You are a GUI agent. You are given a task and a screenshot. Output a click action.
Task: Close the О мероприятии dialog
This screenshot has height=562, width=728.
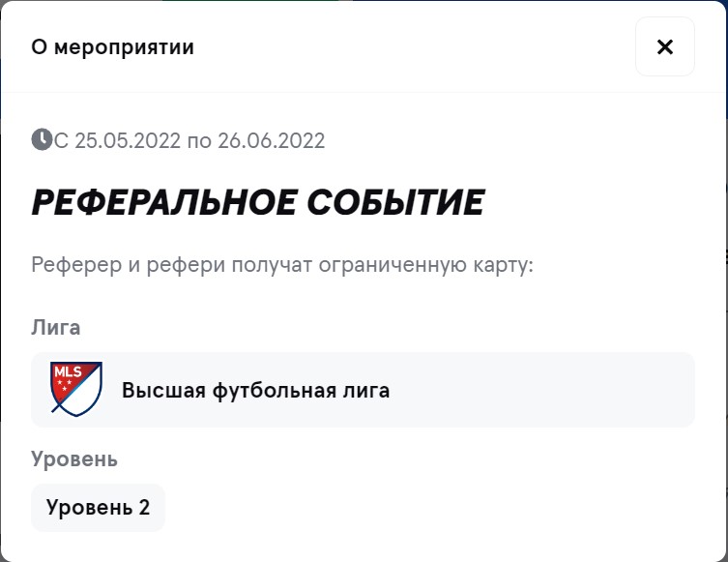click(665, 46)
